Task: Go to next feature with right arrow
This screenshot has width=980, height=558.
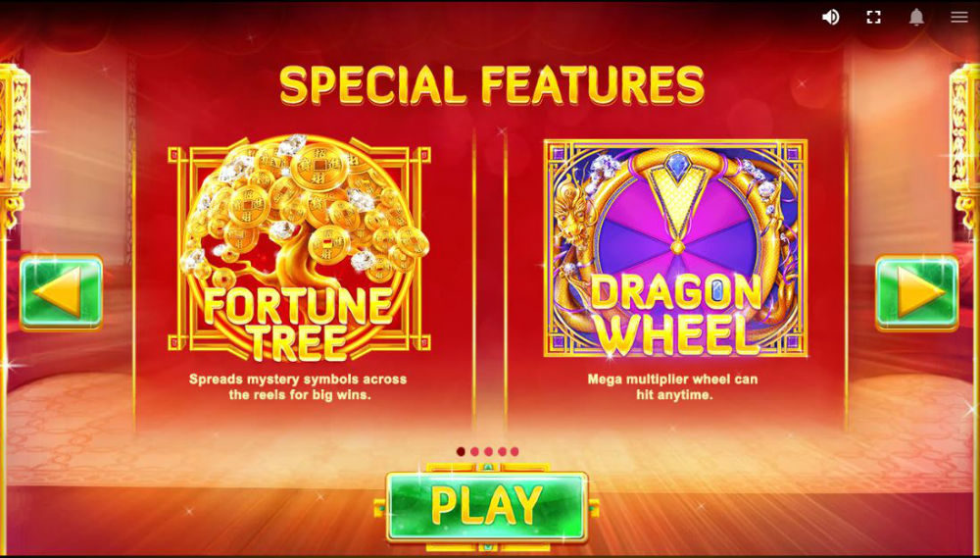Action: [917, 292]
